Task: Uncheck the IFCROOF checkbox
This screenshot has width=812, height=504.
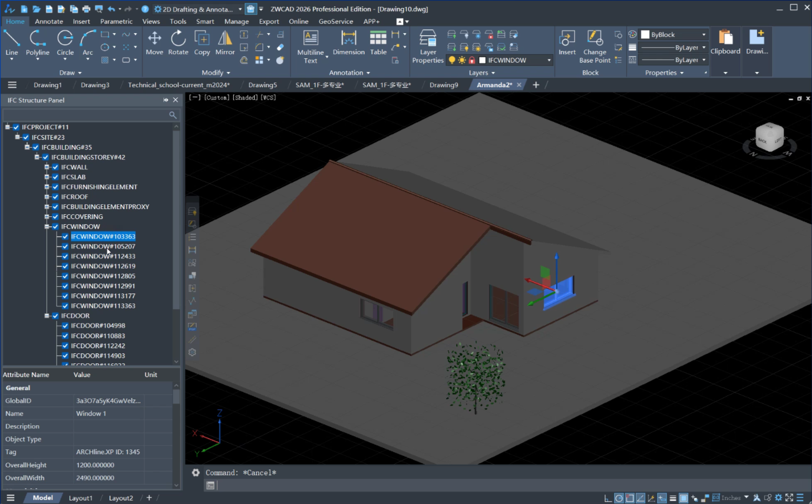Action: pyautogui.click(x=56, y=197)
